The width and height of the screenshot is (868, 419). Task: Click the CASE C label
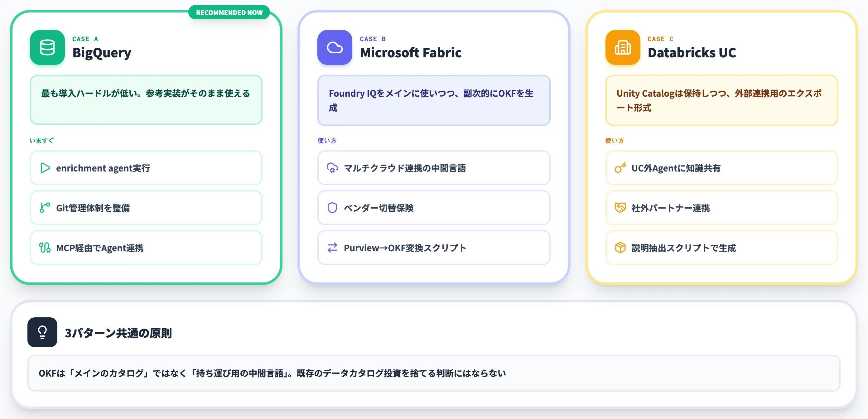[x=660, y=39]
